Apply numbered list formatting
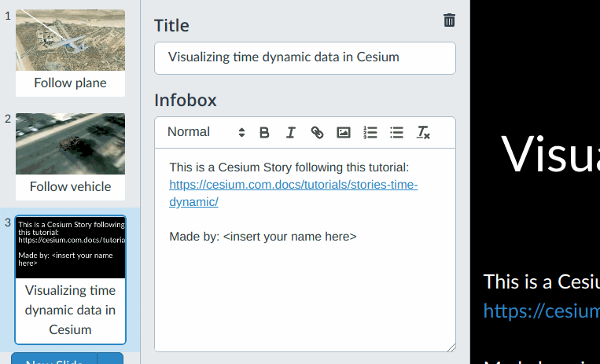This screenshot has width=600, height=364. [x=370, y=133]
